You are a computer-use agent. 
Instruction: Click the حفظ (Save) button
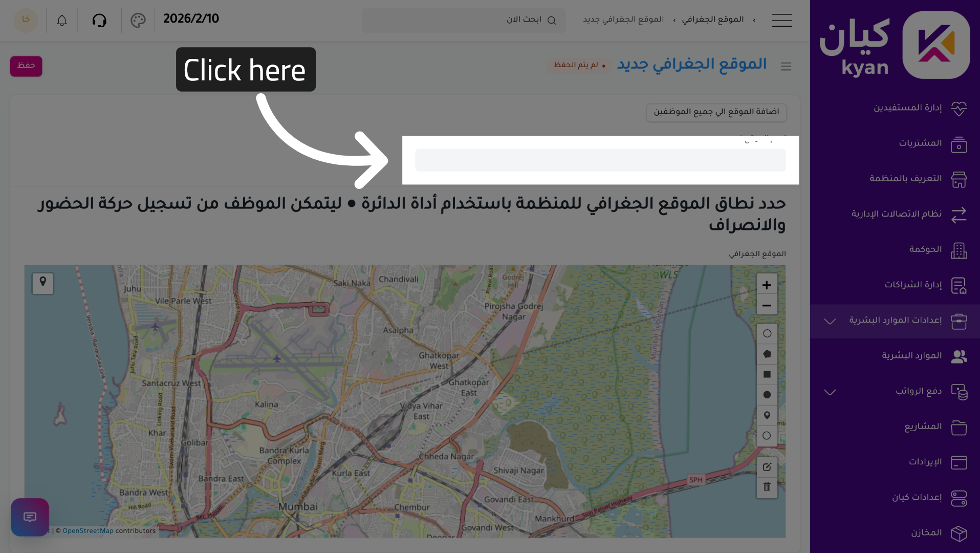coord(26,66)
